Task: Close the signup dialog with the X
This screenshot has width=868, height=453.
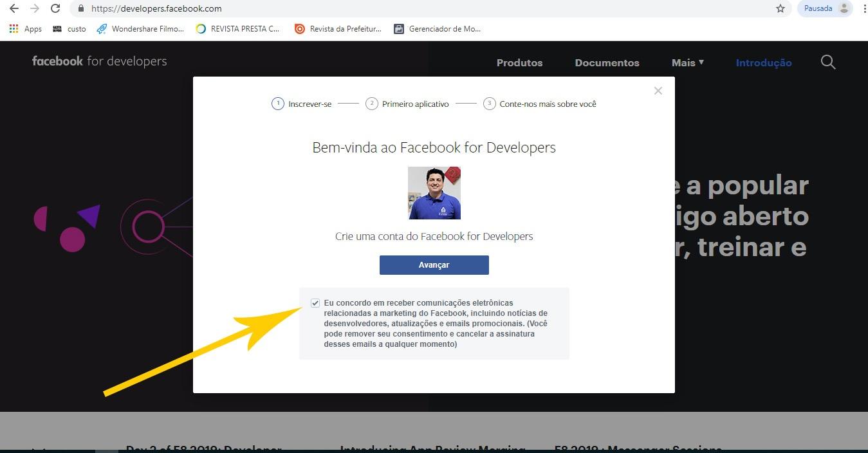Action: point(658,91)
